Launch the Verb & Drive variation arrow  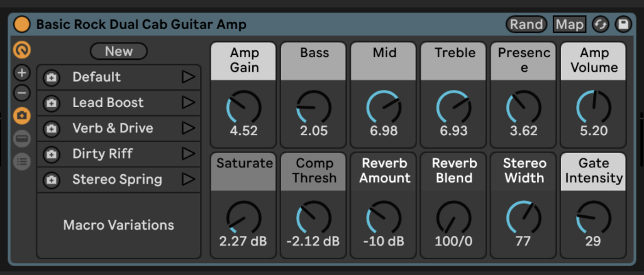pos(187,128)
